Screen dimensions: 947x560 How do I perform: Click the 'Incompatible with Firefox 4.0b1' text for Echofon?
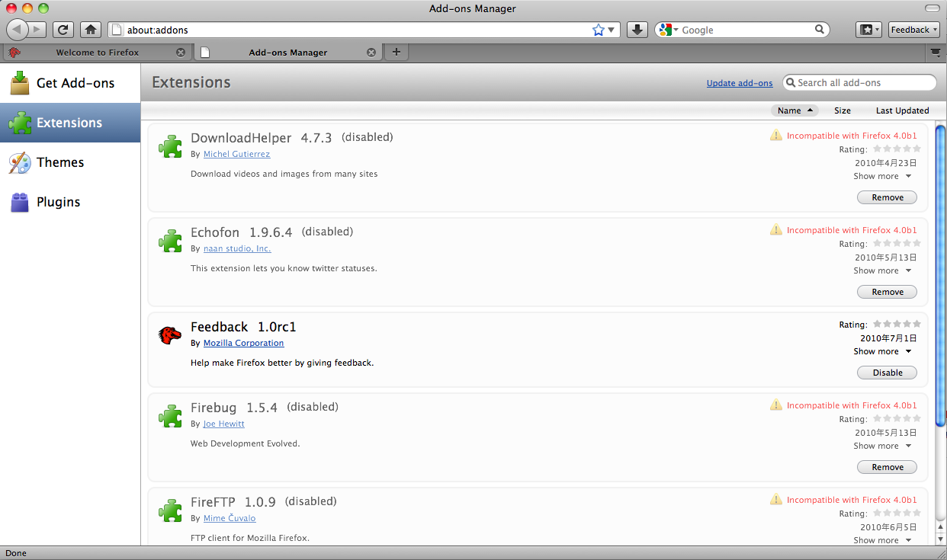[852, 230]
